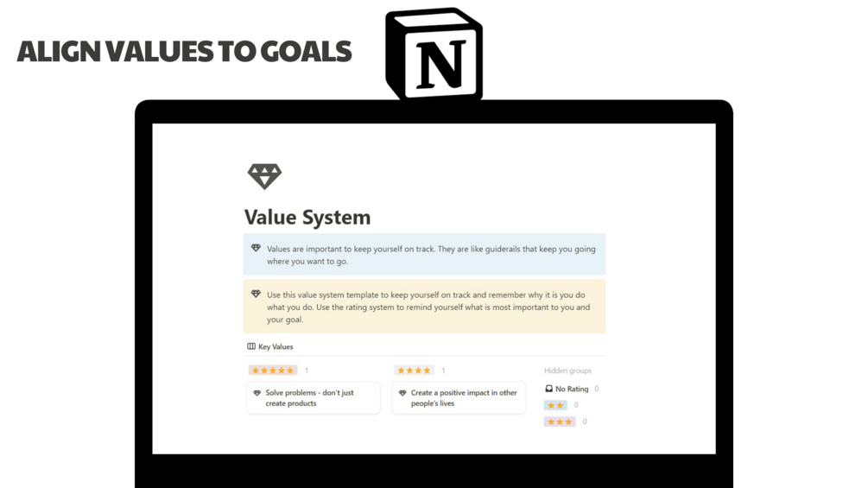
Task: Select the four-star rating group header
Action: pyautogui.click(x=414, y=371)
